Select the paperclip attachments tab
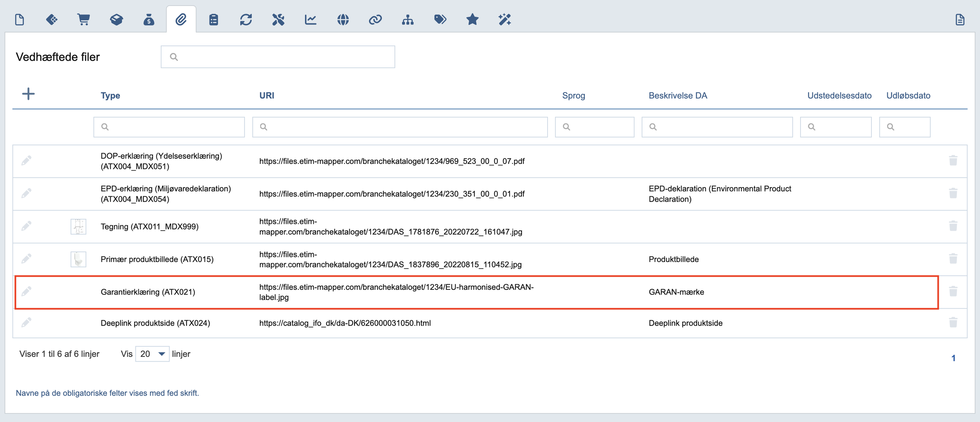The width and height of the screenshot is (980, 422). point(181,19)
